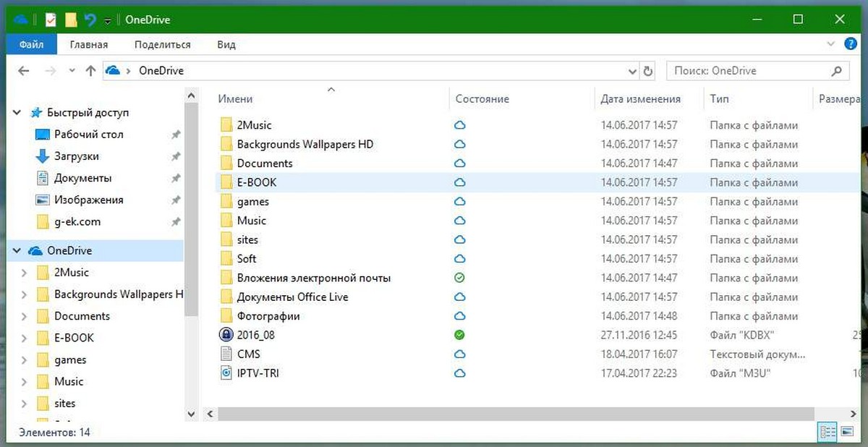
Task: Click solid green status icon for 2016_08
Action: [x=459, y=335]
